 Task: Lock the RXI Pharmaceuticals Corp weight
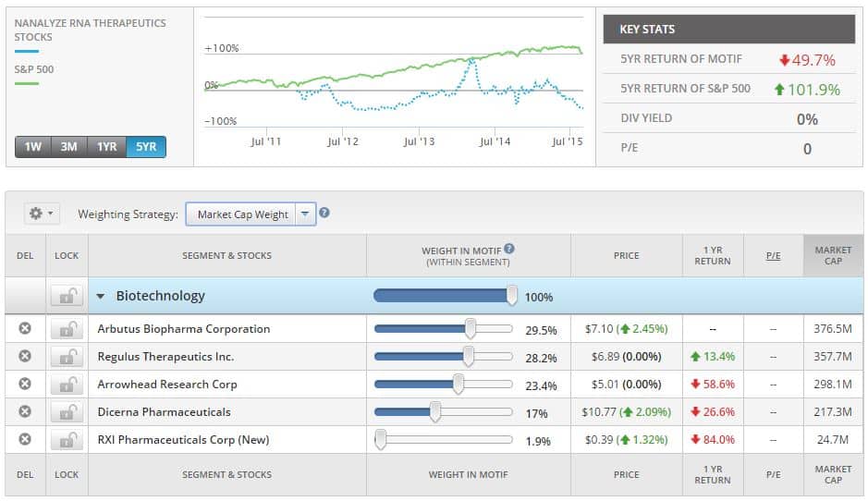(67, 440)
